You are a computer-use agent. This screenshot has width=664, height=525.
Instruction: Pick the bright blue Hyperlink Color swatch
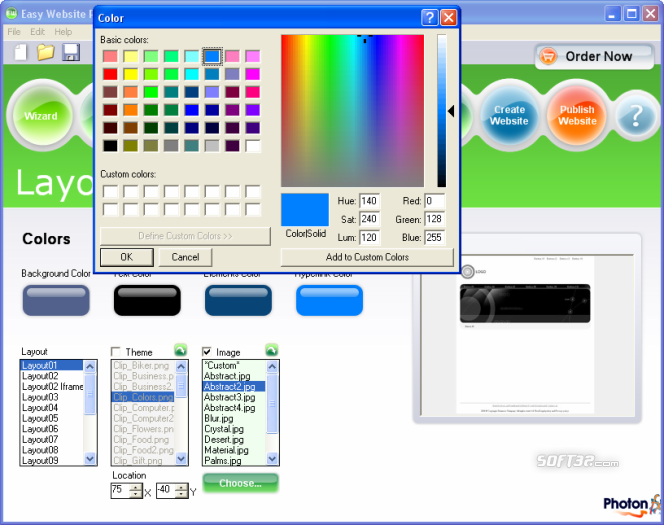pos(329,300)
